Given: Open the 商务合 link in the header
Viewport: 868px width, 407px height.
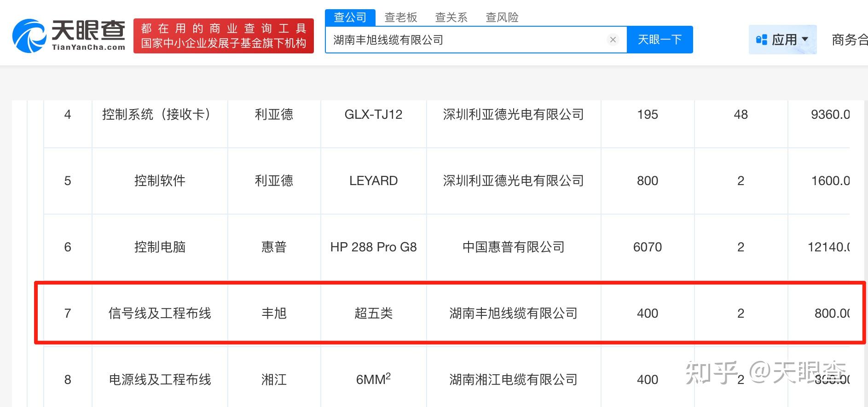Looking at the screenshot, I should 850,40.
